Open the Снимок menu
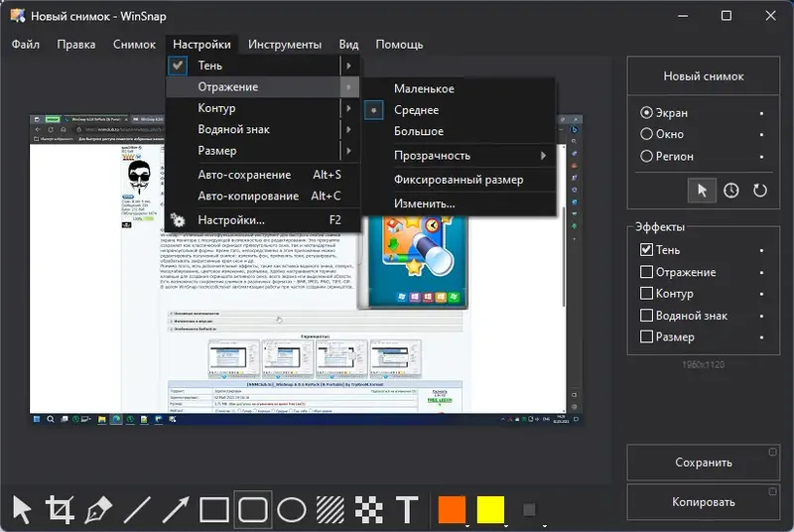 coord(134,45)
